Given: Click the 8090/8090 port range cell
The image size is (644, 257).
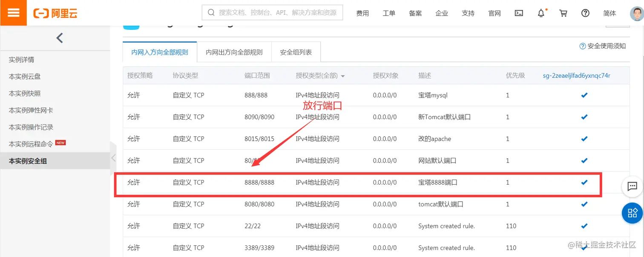Looking at the screenshot, I should click(259, 117).
